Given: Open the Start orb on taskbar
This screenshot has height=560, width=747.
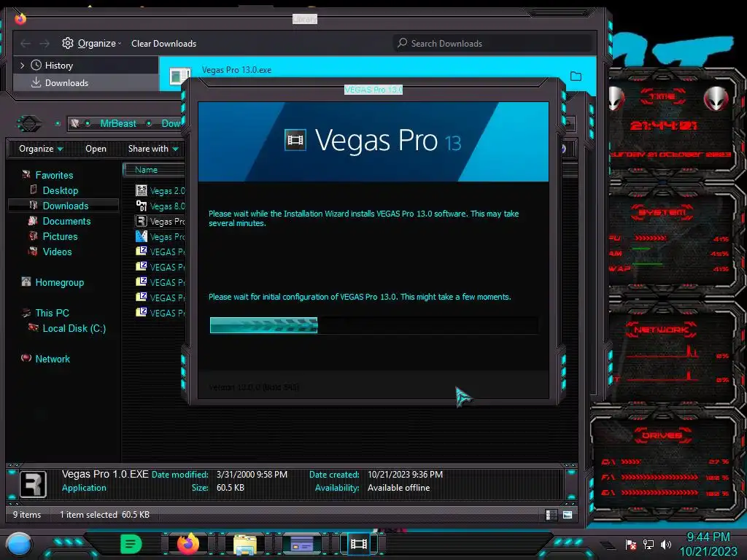Looking at the screenshot, I should [x=19, y=544].
